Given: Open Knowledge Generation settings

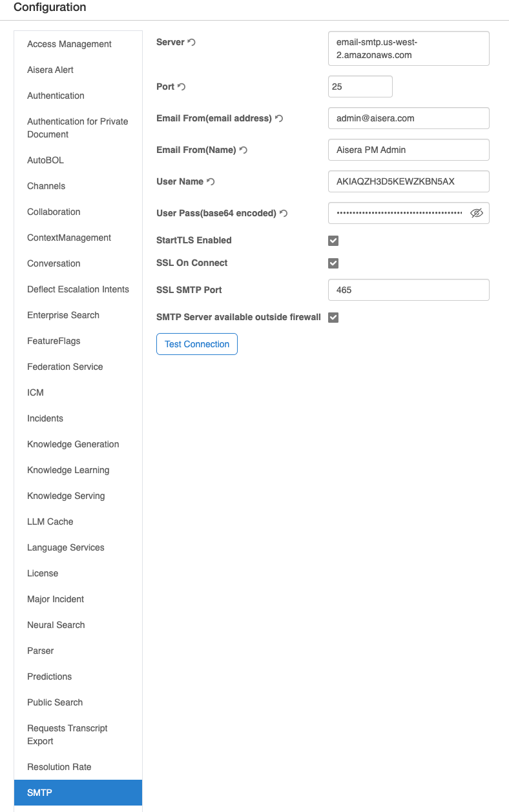Looking at the screenshot, I should click(73, 444).
